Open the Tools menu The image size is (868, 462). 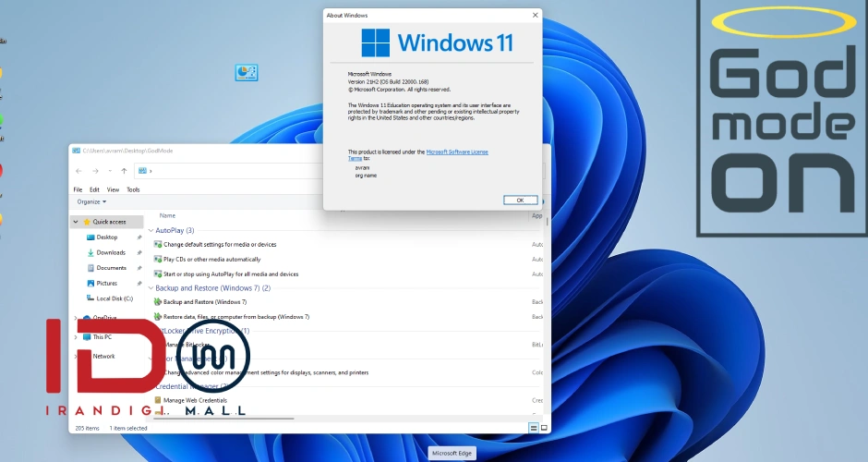click(x=133, y=189)
